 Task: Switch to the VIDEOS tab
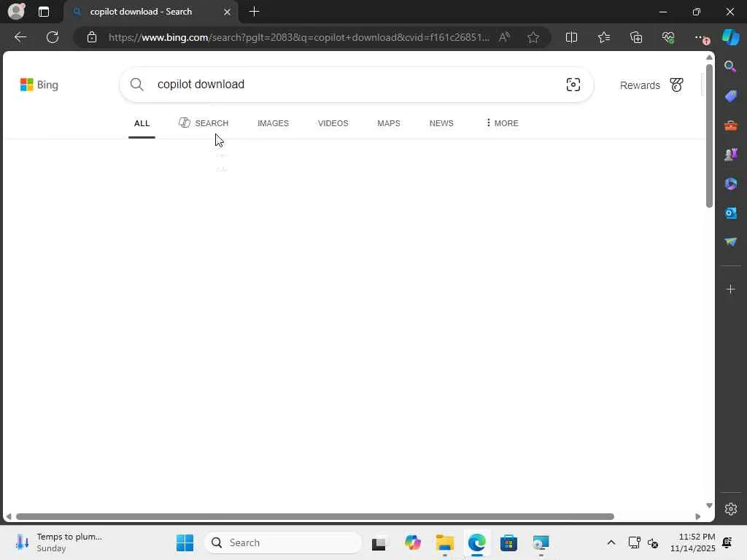click(333, 123)
